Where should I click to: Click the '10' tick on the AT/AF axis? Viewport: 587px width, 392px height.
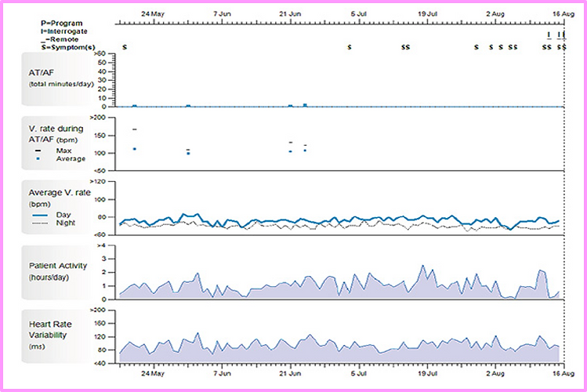point(102,98)
